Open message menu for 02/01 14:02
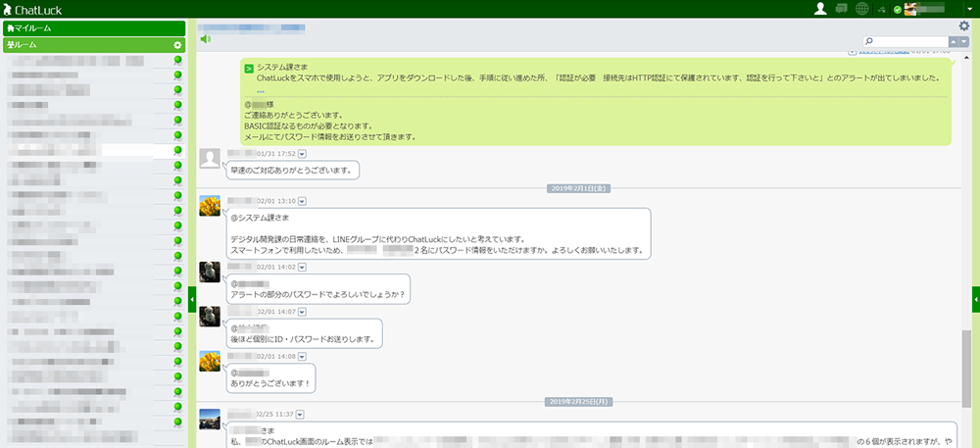The height and width of the screenshot is (448, 980). (303, 267)
